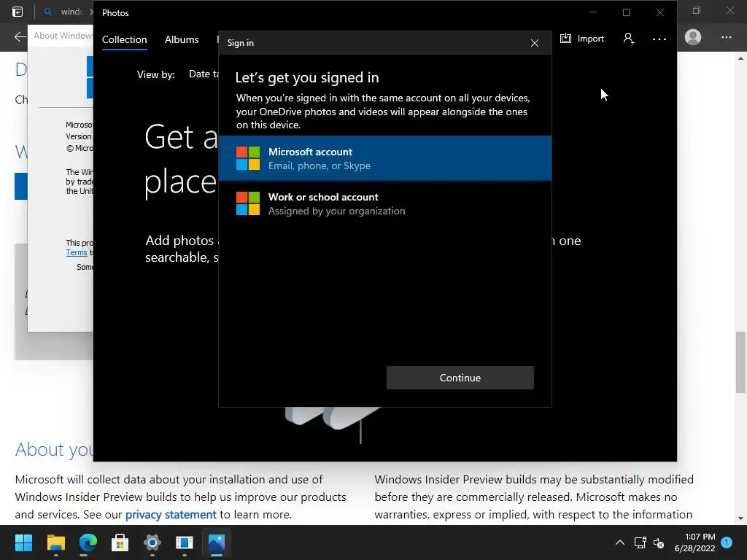Open Settings from the taskbar

pyautogui.click(x=152, y=542)
